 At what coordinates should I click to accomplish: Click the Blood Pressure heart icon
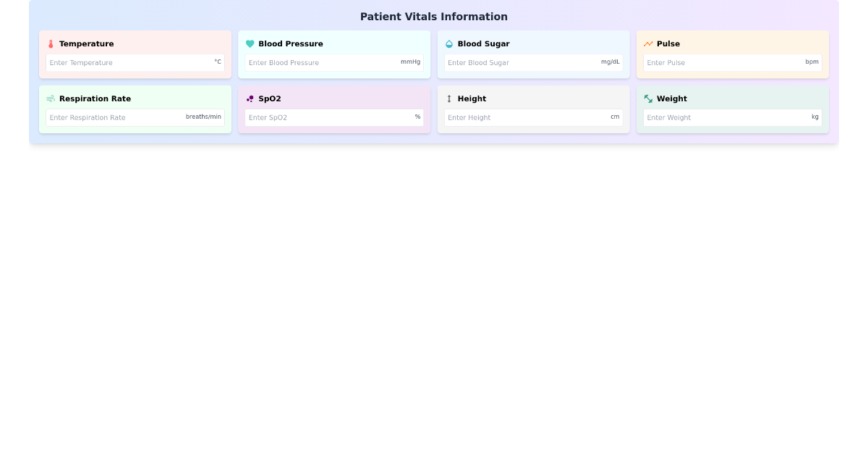coord(250,43)
